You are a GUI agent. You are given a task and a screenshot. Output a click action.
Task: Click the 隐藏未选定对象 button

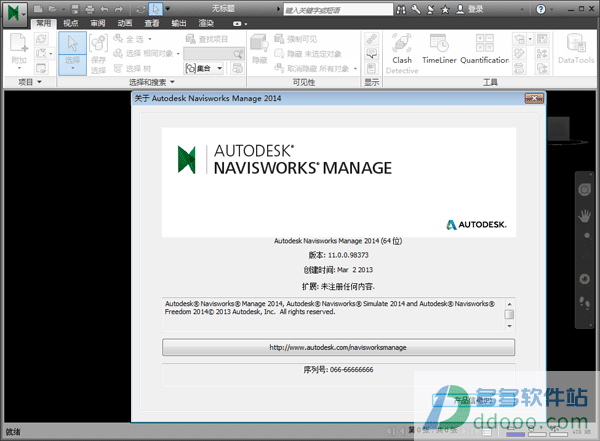click(308, 54)
